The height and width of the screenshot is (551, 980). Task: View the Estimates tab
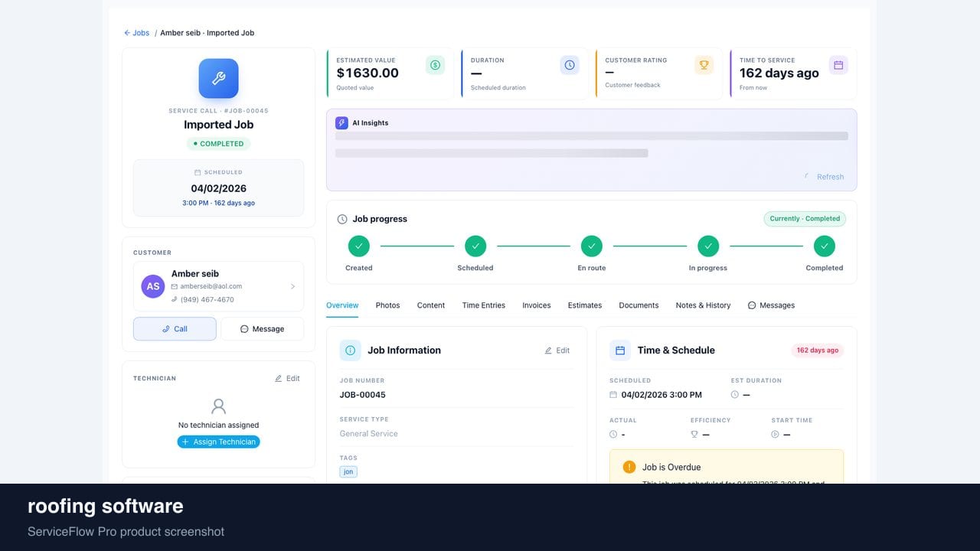click(585, 305)
